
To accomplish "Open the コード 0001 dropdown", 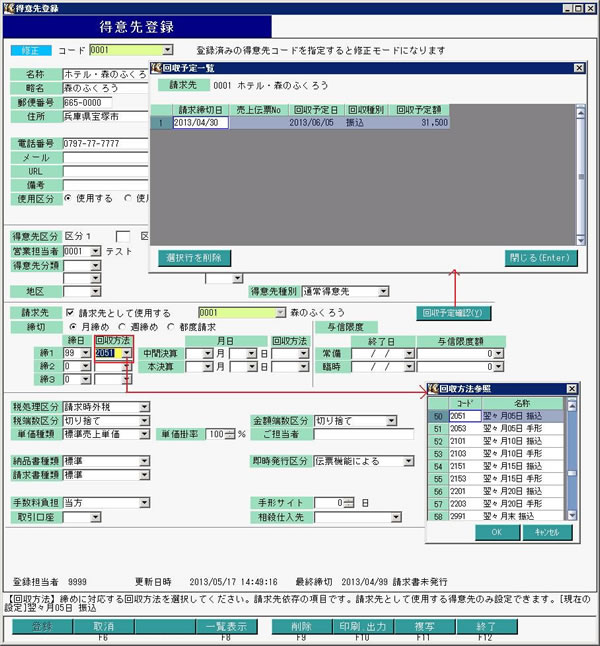I will click(x=167, y=50).
